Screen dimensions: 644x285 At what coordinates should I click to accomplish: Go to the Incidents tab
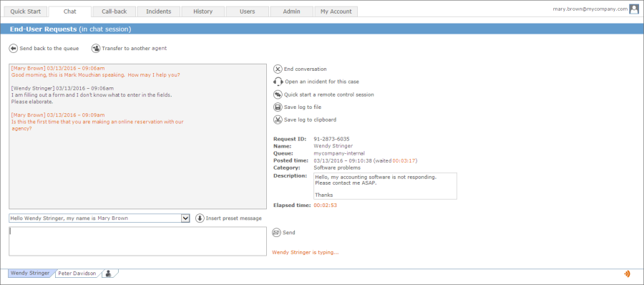click(x=159, y=11)
